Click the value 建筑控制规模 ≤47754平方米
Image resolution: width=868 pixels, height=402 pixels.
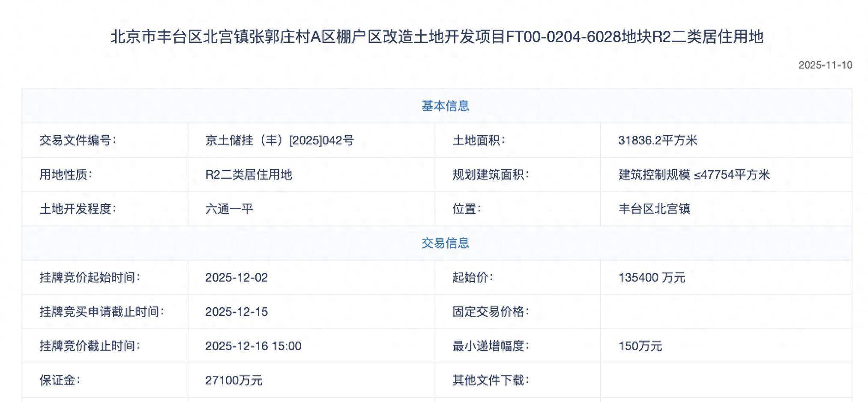694,174
